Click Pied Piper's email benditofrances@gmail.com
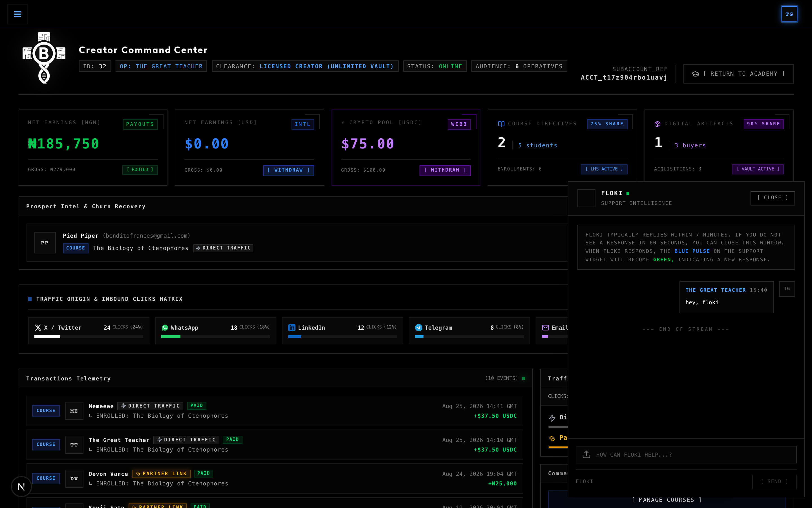The width and height of the screenshot is (812, 508). [x=146, y=236]
